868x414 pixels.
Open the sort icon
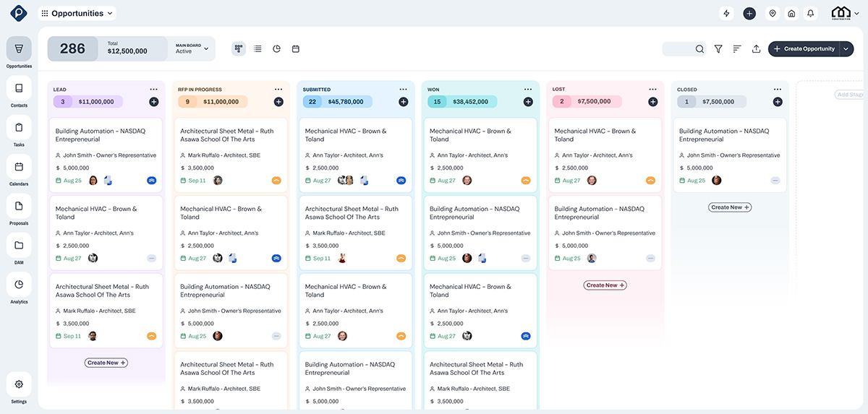(737, 49)
